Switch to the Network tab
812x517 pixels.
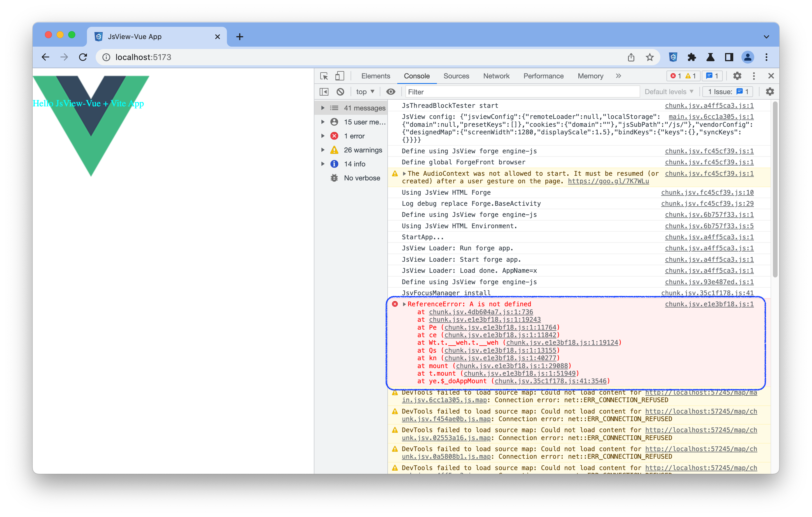[496, 76]
